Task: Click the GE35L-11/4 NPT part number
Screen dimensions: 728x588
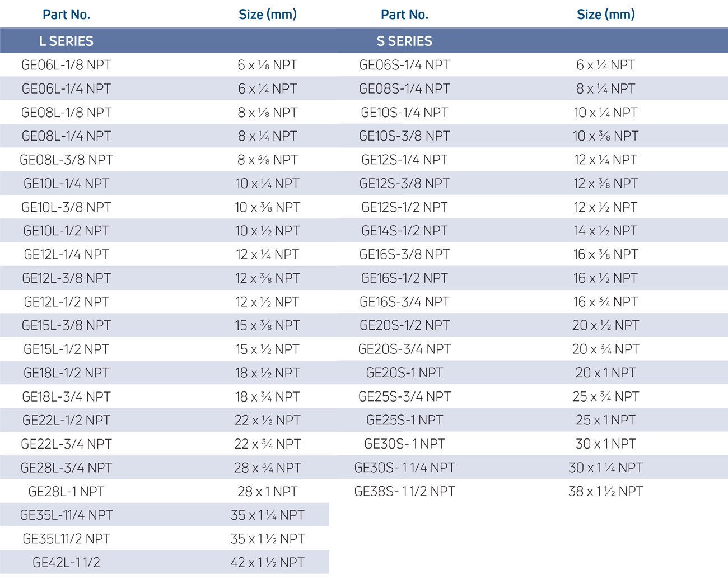Action: point(66,515)
